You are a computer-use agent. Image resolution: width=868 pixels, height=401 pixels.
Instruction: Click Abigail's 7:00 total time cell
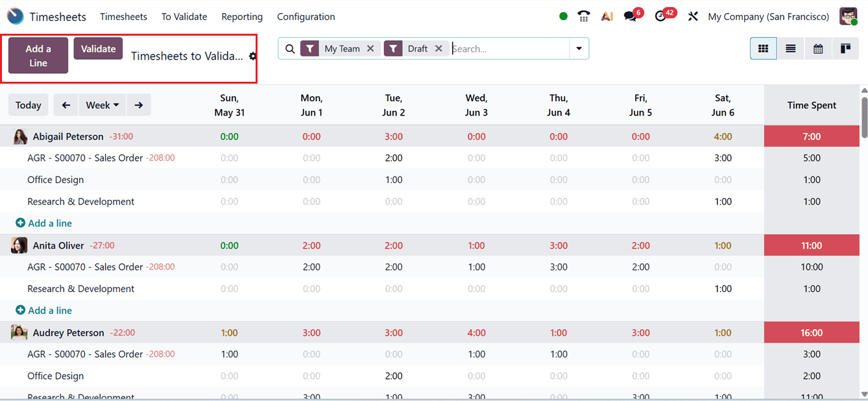[812, 136]
